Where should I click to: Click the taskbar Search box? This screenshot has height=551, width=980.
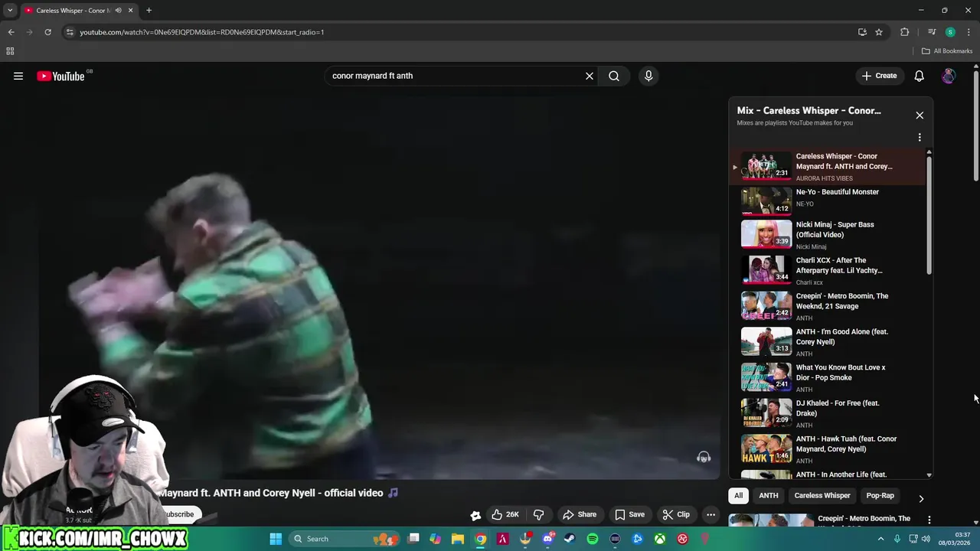click(345, 539)
